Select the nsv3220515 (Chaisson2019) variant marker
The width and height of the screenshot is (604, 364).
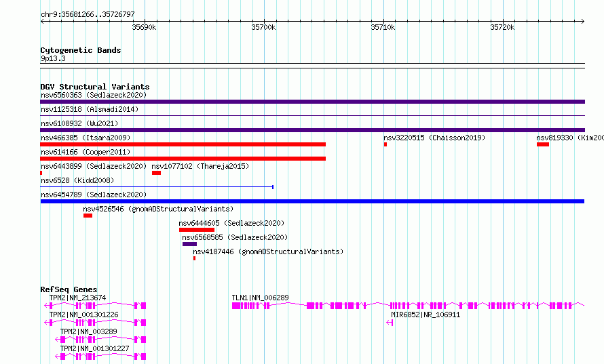click(385, 144)
